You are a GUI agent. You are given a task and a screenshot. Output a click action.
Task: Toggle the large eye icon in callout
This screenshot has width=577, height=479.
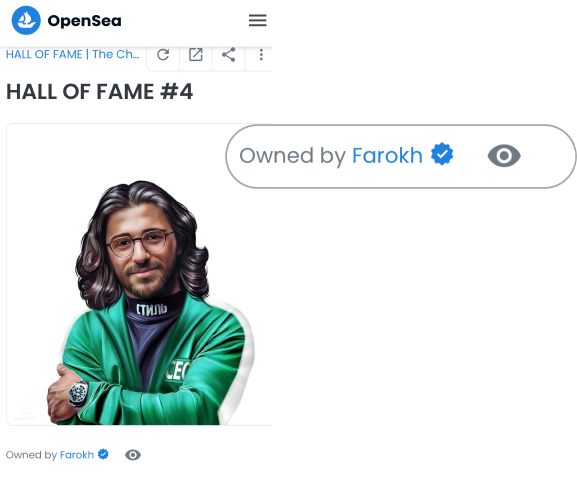(504, 156)
